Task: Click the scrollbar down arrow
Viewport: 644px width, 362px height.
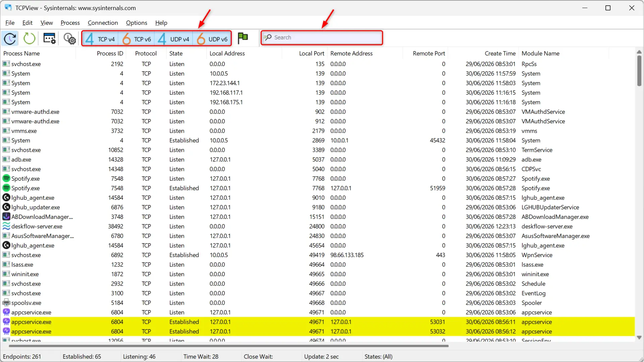Action: click(639, 338)
